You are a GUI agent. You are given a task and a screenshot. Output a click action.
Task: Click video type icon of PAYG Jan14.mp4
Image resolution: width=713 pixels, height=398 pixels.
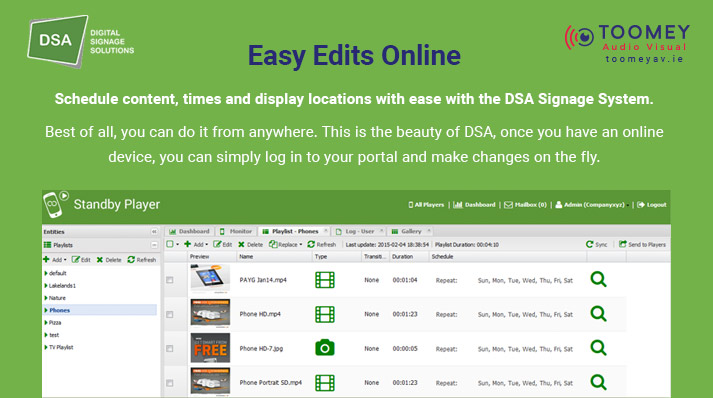point(325,280)
